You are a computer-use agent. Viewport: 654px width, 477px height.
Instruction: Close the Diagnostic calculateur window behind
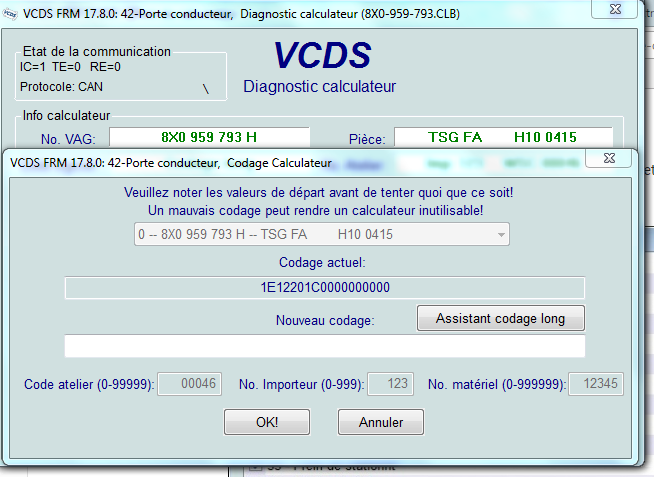tap(615, 9)
